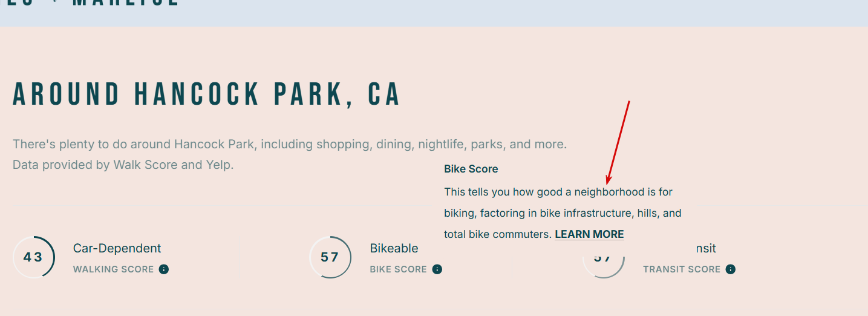Click the Around Hancock Park, CA heading

click(x=206, y=94)
